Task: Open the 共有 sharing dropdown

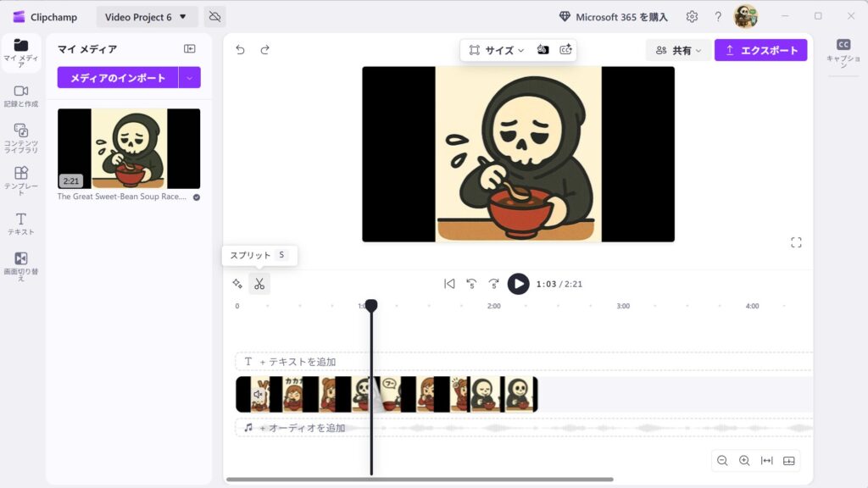Action: click(x=677, y=50)
